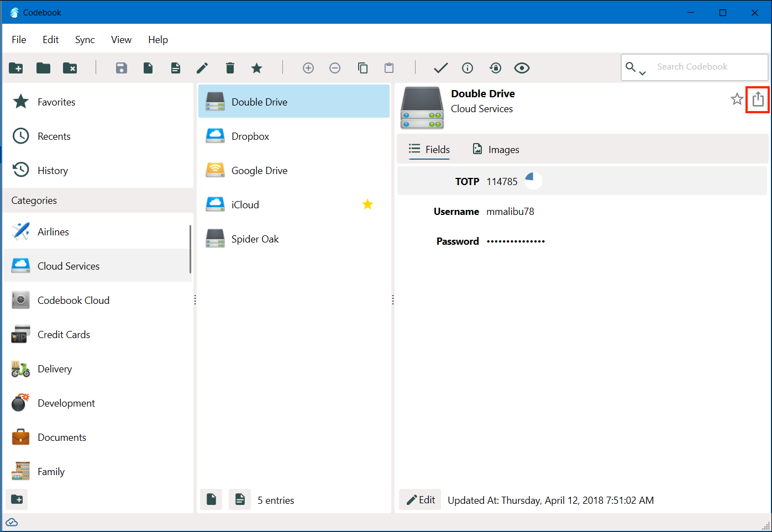Open the Credit Cards category

pos(64,335)
